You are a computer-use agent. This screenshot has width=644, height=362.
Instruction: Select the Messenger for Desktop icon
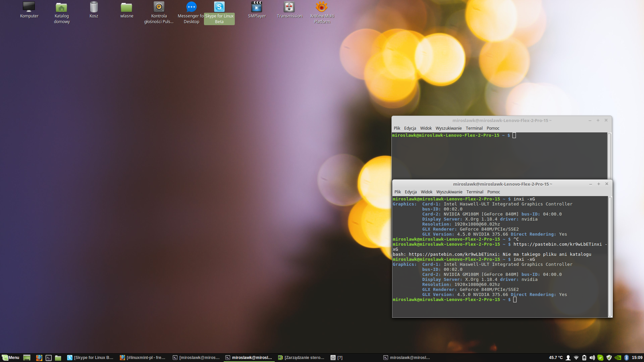coord(191,12)
